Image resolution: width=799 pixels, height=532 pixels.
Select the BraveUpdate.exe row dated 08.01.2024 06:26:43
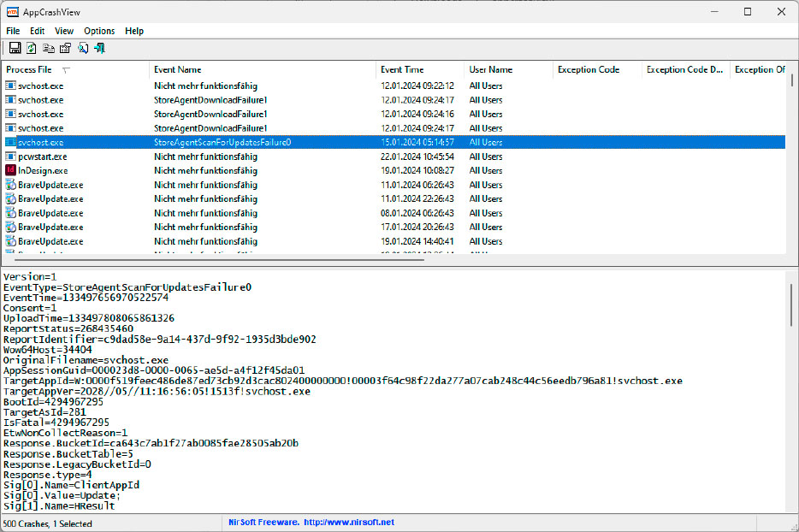click(x=394, y=213)
